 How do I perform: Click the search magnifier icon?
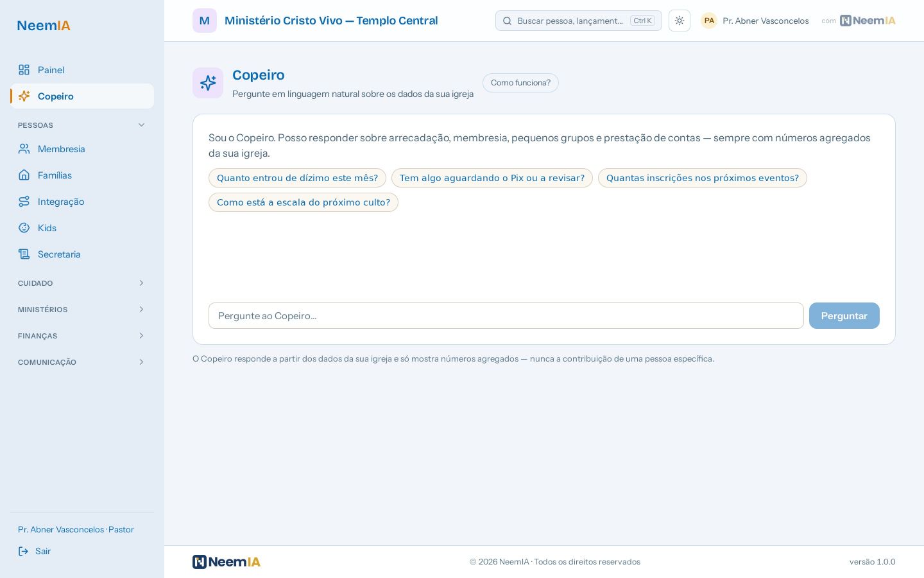[507, 21]
